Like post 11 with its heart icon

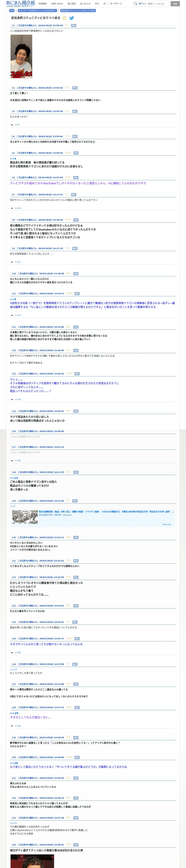(x=68, y=294)
